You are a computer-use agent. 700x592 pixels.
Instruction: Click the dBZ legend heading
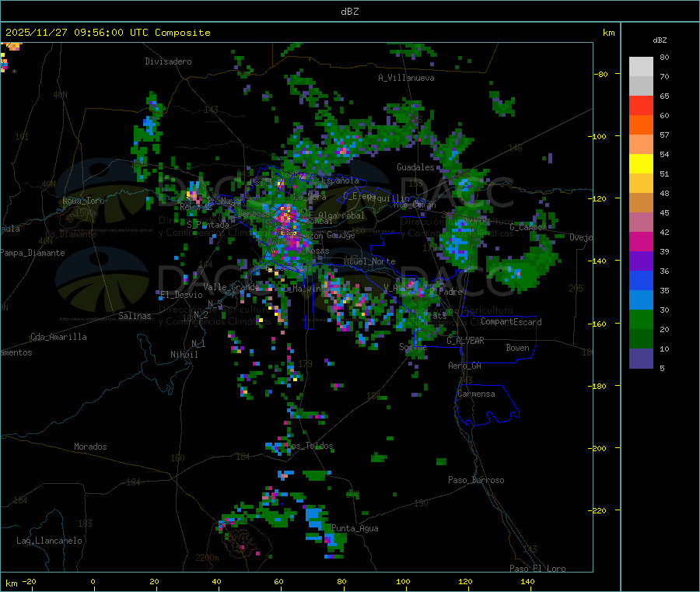660,40
